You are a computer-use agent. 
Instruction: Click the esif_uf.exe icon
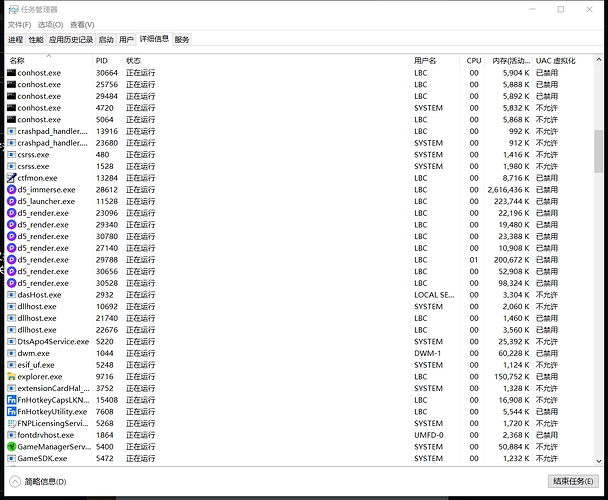coord(11,365)
